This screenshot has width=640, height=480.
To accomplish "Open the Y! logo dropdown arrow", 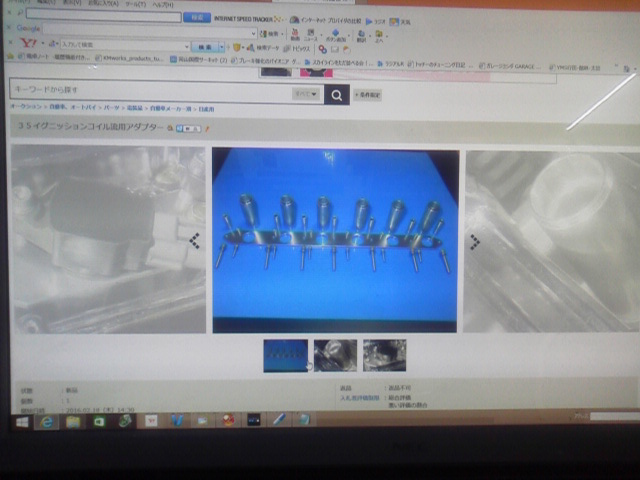I will pos(42,43).
